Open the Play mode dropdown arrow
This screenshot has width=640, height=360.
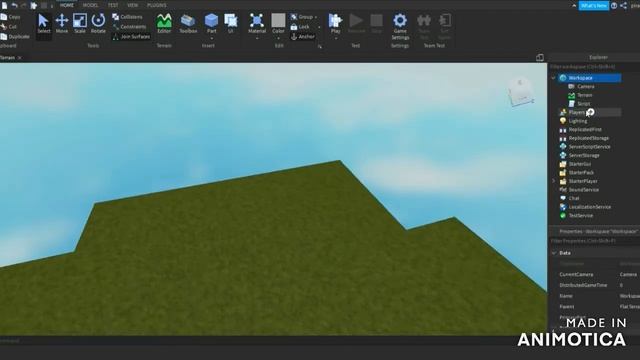click(x=336, y=38)
